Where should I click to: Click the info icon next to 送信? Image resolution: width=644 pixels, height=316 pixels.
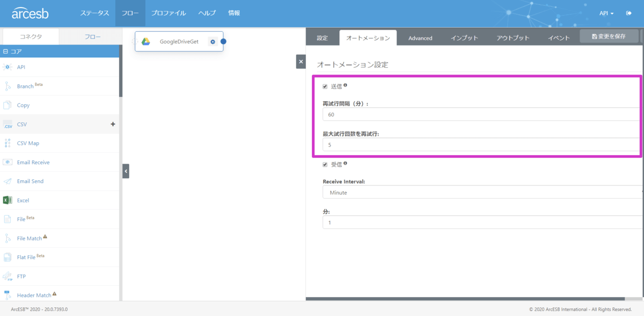(345, 85)
